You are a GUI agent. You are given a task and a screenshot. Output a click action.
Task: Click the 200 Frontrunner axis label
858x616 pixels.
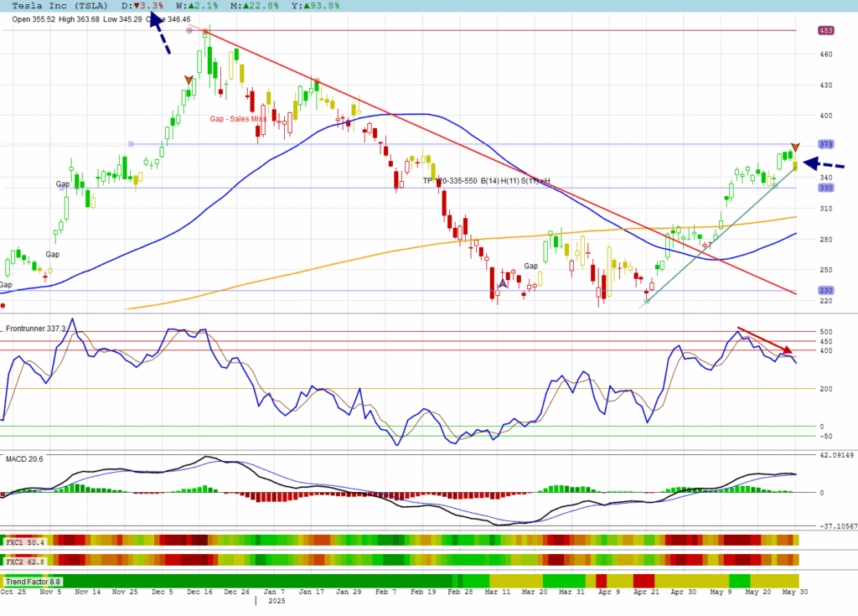(x=825, y=389)
